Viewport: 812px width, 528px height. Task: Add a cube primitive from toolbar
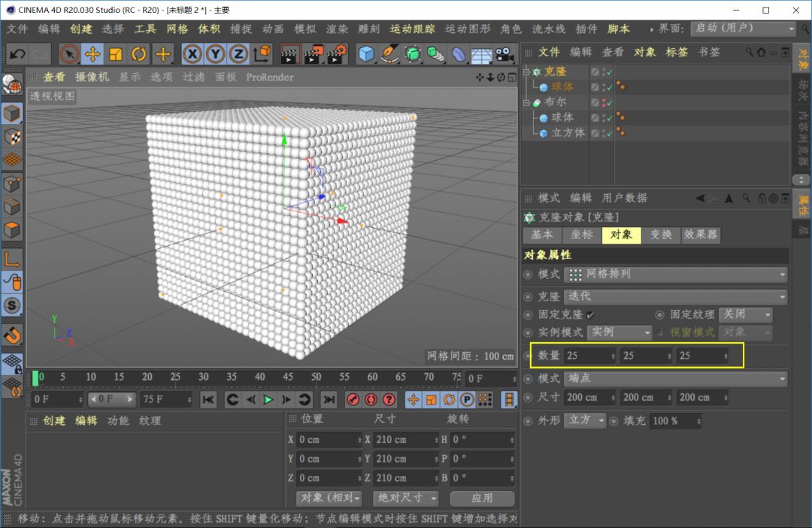point(366,54)
